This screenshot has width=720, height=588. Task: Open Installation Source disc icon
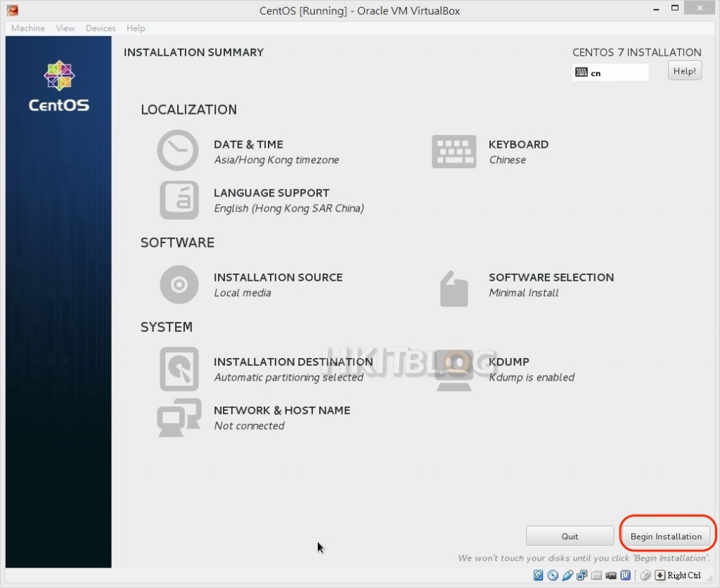(179, 284)
